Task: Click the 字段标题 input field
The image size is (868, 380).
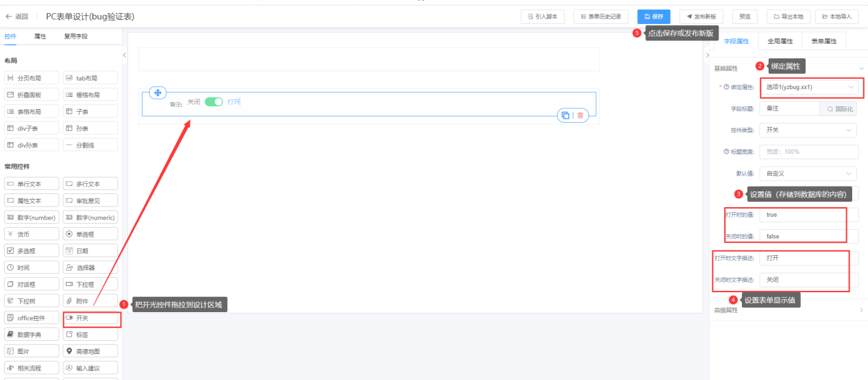Action: tap(789, 108)
